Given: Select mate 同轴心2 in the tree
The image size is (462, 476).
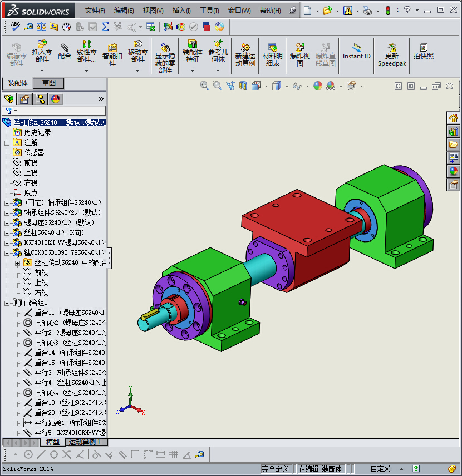Looking at the screenshot, I should pos(70,323).
